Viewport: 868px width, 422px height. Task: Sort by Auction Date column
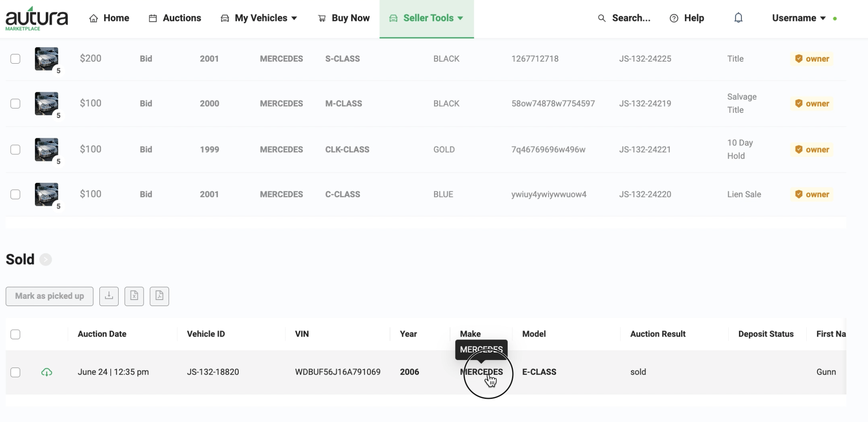coord(102,334)
